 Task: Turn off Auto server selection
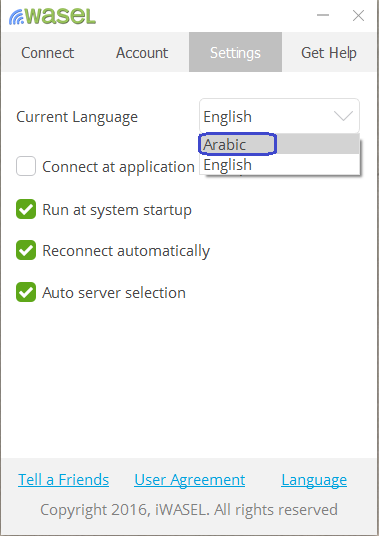click(x=26, y=292)
